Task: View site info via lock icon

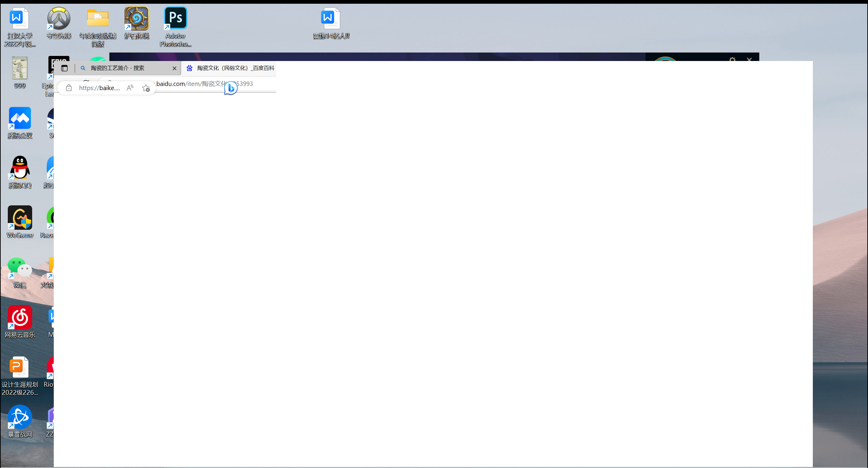Action: (x=69, y=88)
